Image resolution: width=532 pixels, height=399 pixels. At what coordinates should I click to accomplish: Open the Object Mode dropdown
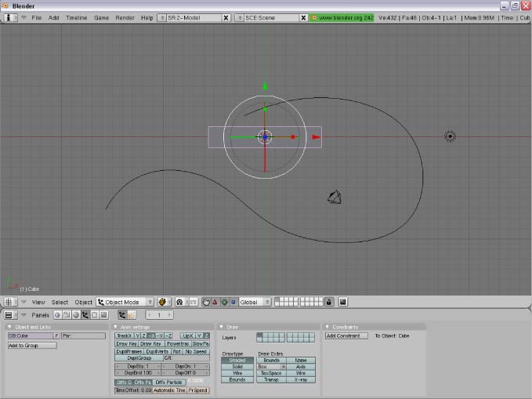[x=125, y=302]
